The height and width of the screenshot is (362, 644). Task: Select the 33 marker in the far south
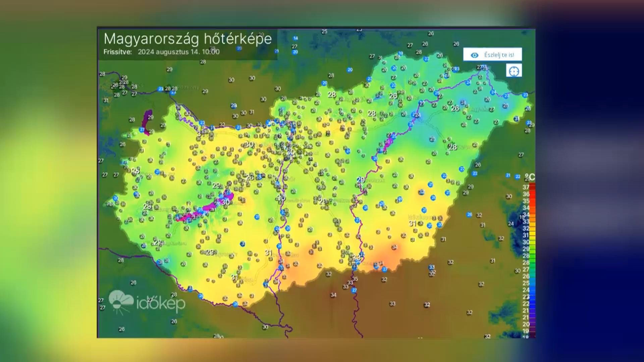click(392, 304)
